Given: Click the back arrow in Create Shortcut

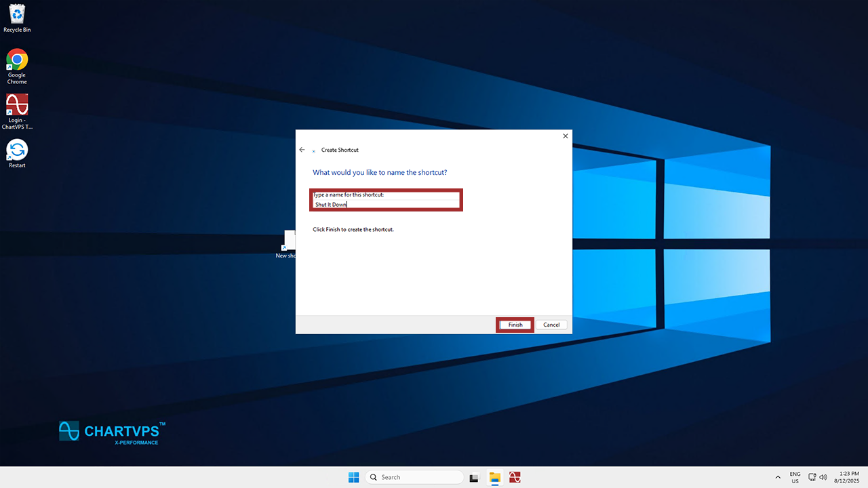Looking at the screenshot, I should click(x=302, y=150).
